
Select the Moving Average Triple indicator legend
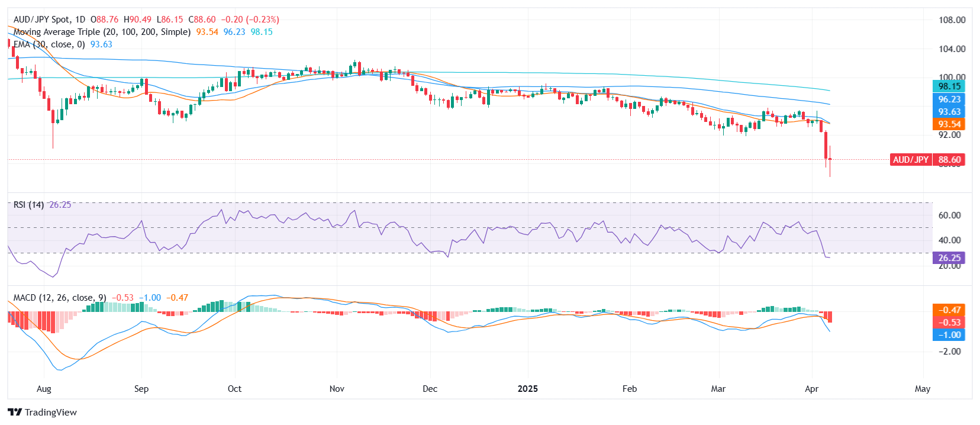click(x=102, y=32)
